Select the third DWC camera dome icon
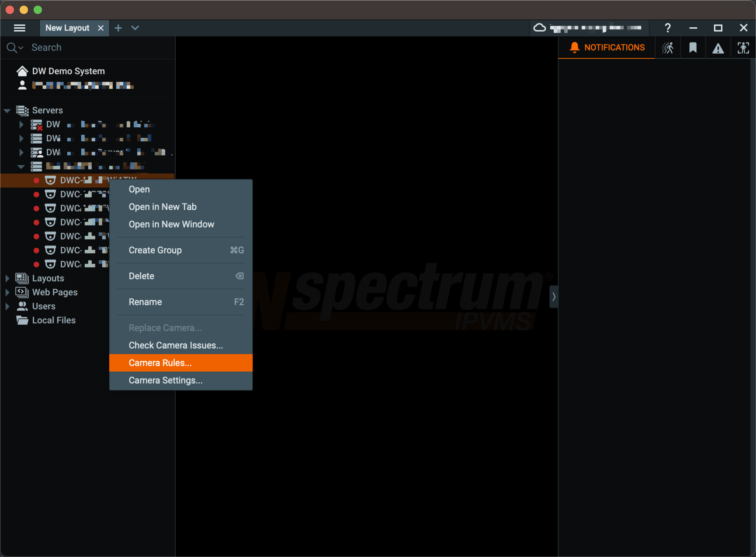This screenshot has height=557, width=756. (50, 208)
